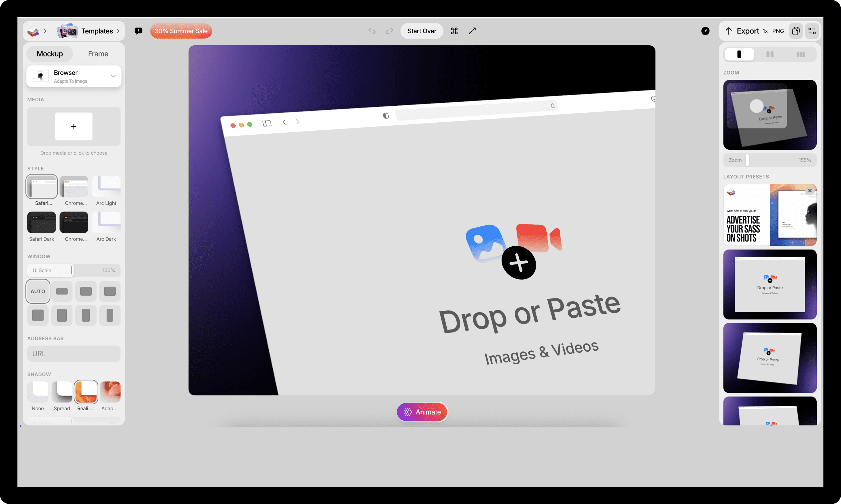841x504 pixels.
Task: Select the AUTO window size option
Action: pyautogui.click(x=38, y=291)
